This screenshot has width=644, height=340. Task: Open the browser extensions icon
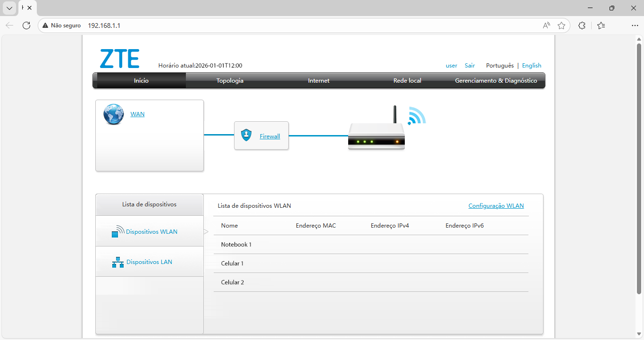click(x=582, y=25)
